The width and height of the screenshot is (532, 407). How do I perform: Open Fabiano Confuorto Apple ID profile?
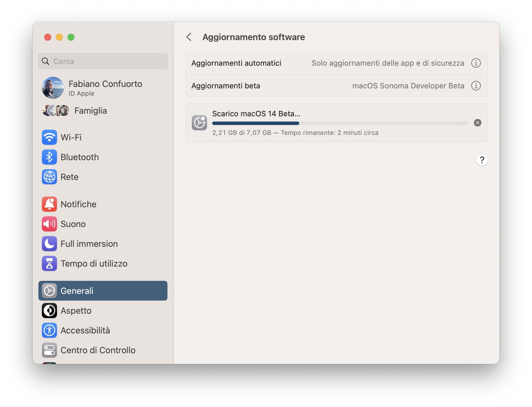pos(105,88)
